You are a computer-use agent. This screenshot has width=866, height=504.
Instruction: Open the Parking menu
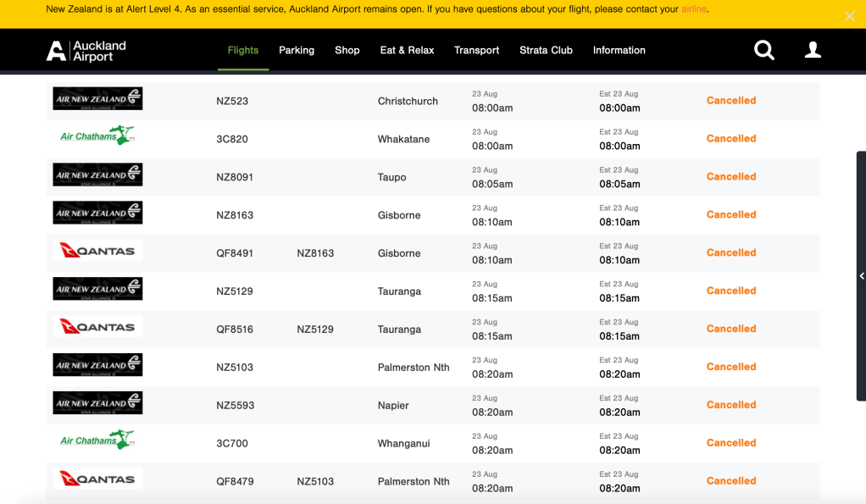pyautogui.click(x=297, y=51)
